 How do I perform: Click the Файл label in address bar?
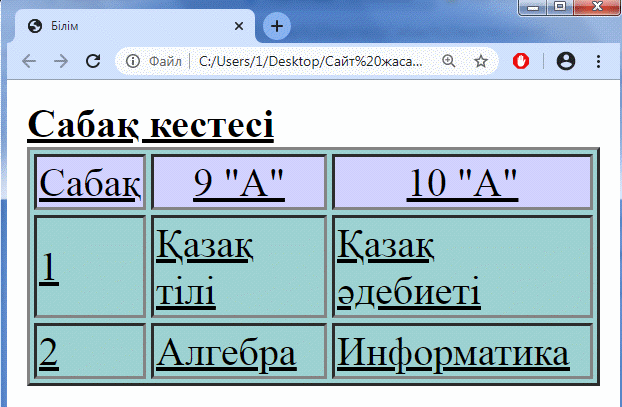[x=165, y=61]
